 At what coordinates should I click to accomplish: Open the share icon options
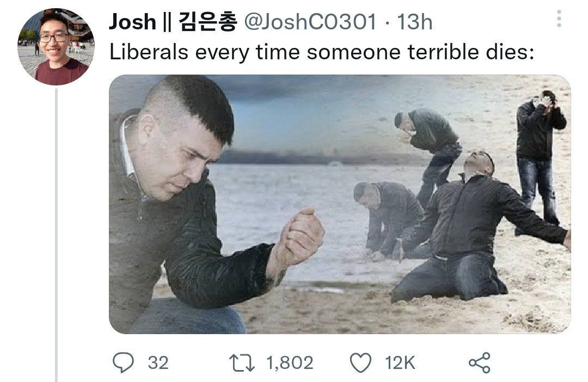pyautogui.click(x=479, y=362)
